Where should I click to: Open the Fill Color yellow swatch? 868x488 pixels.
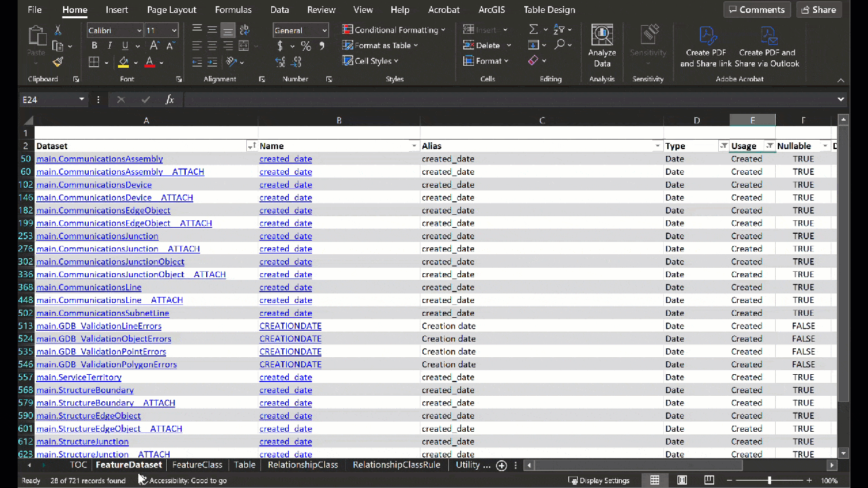coord(123,62)
